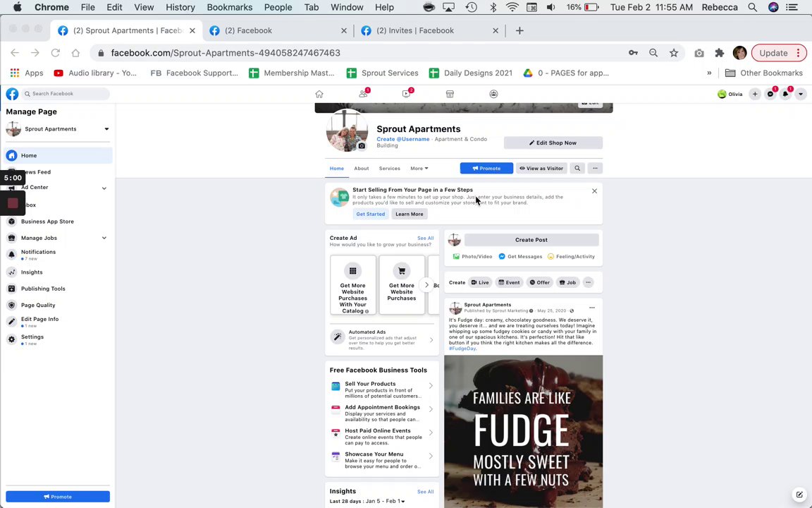Image resolution: width=812 pixels, height=508 pixels.
Task: Switch to the Invites Facebook browser tab
Action: pyautogui.click(x=431, y=30)
